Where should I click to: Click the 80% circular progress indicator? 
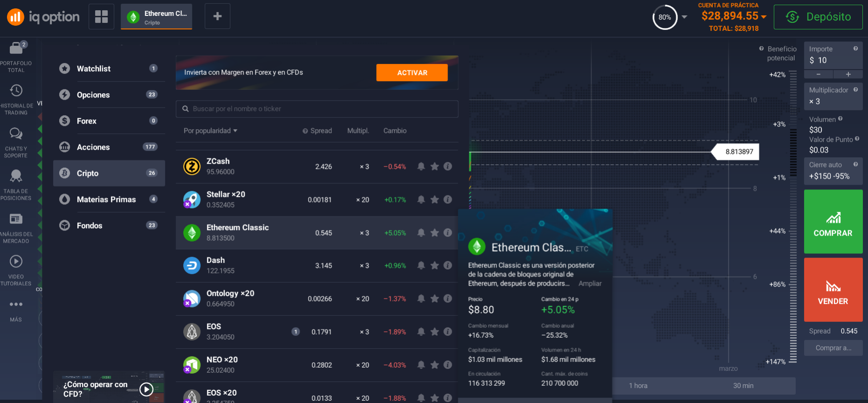[665, 17]
